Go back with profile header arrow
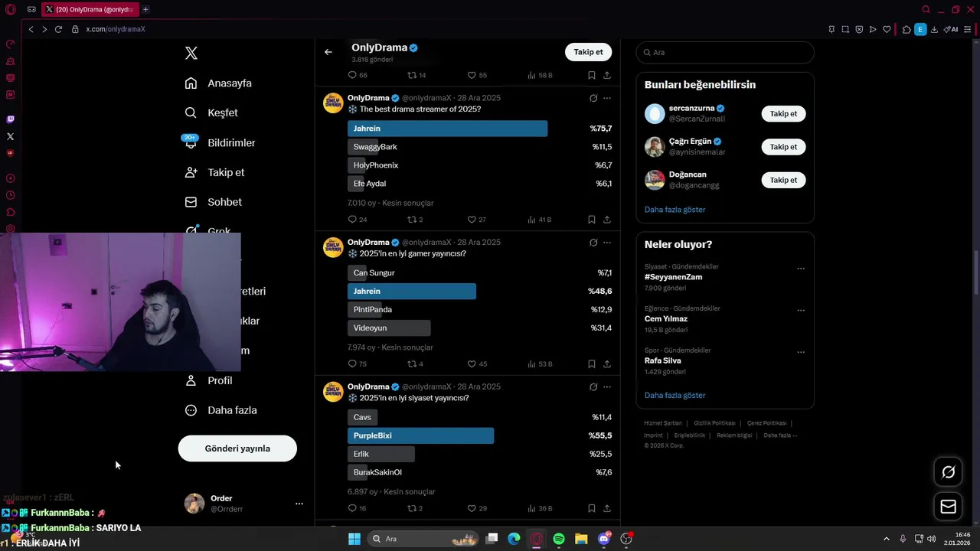Viewport: 980px width, 551px height. (328, 52)
